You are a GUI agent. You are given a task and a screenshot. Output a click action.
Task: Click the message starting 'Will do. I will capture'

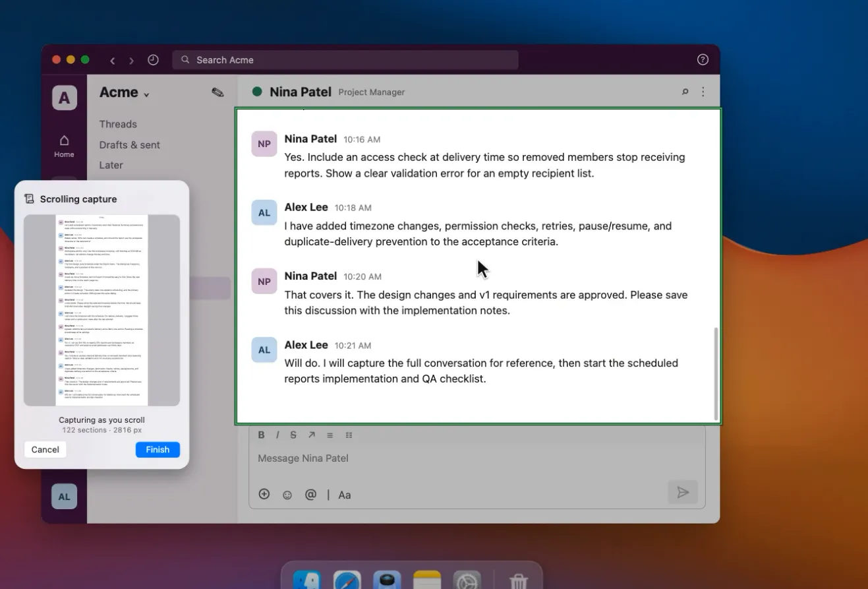(481, 371)
